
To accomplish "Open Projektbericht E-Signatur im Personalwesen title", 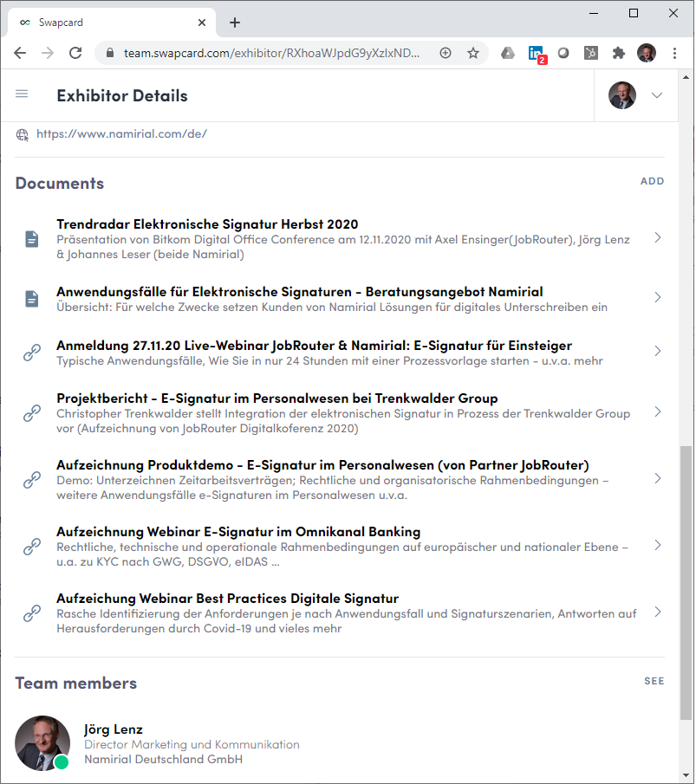I will pos(277,398).
